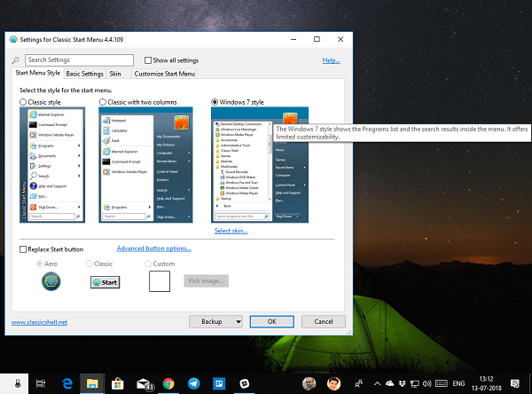Open Mail app with 33 unread badge
The width and height of the screenshot is (532, 394).
pos(145,384)
